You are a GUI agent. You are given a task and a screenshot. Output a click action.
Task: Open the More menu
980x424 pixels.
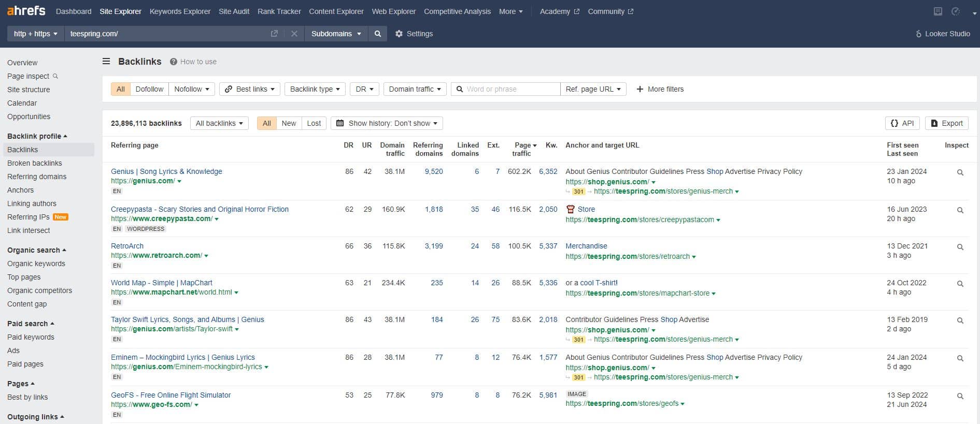coord(511,11)
